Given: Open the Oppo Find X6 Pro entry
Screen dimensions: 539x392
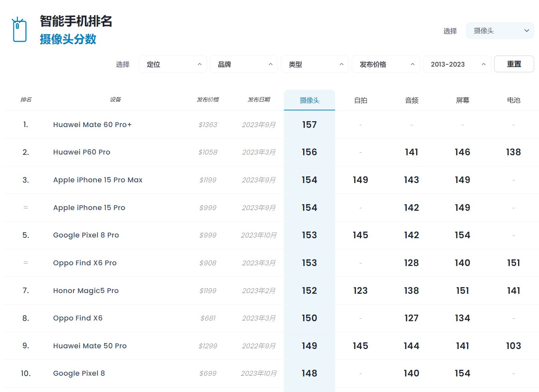Looking at the screenshot, I should pos(85,263).
